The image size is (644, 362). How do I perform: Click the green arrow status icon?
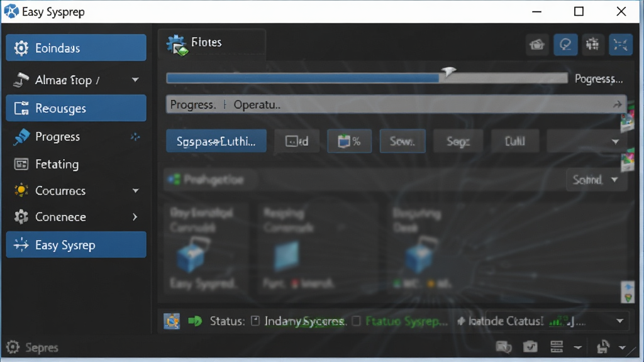[195, 321]
